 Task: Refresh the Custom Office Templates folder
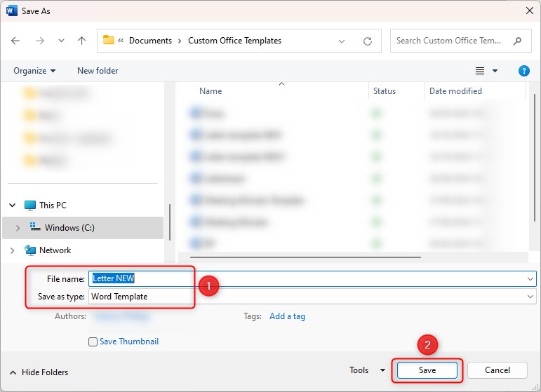coord(368,41)
